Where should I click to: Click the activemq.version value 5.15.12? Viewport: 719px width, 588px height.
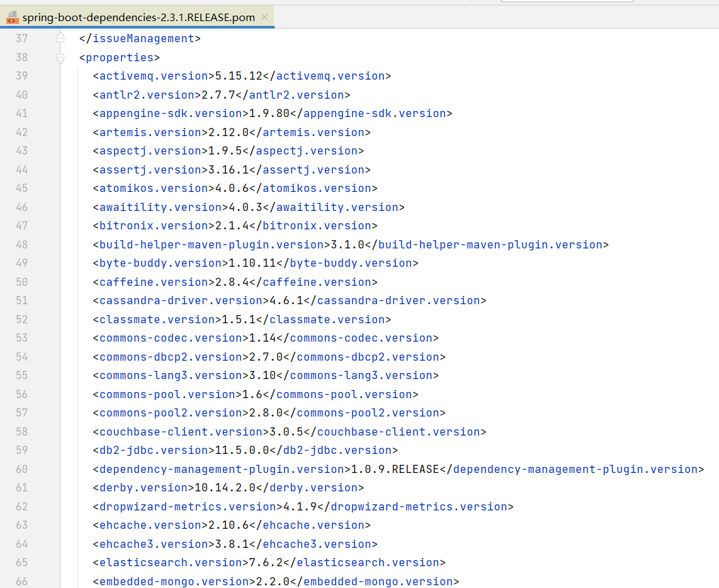pyautogui.click(x=239, y=76)
